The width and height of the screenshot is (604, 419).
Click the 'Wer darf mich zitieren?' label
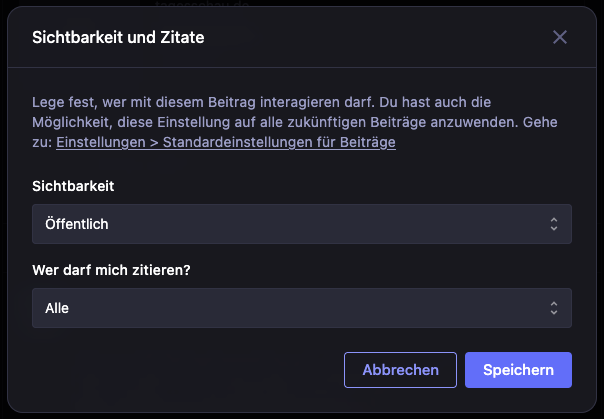(111, 270)
